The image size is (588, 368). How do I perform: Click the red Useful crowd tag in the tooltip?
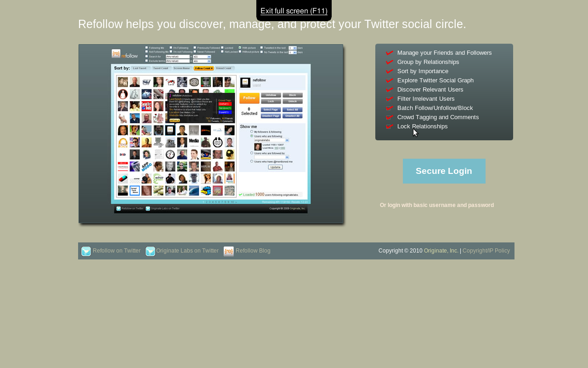pyautogui.click(x=224, y=104)
